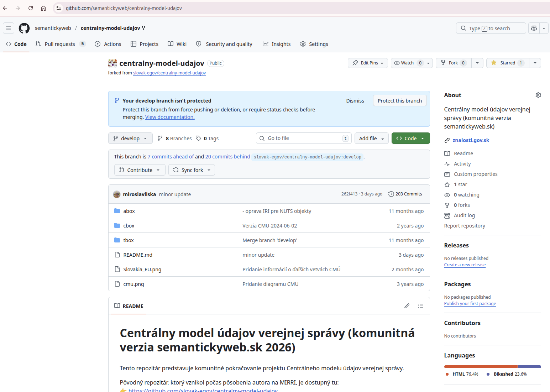
Task: Open the Copilot icon in header
Action: coord(534,28)
